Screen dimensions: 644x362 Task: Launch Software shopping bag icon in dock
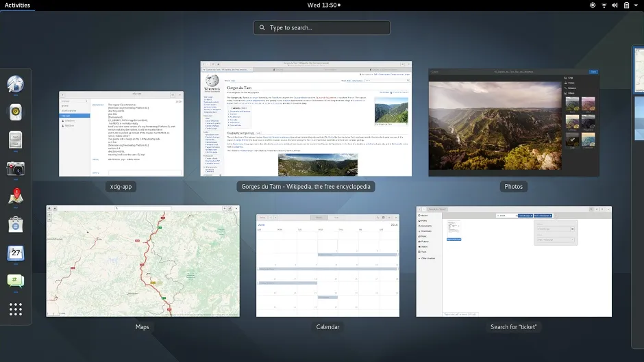[x=16, y=224]
